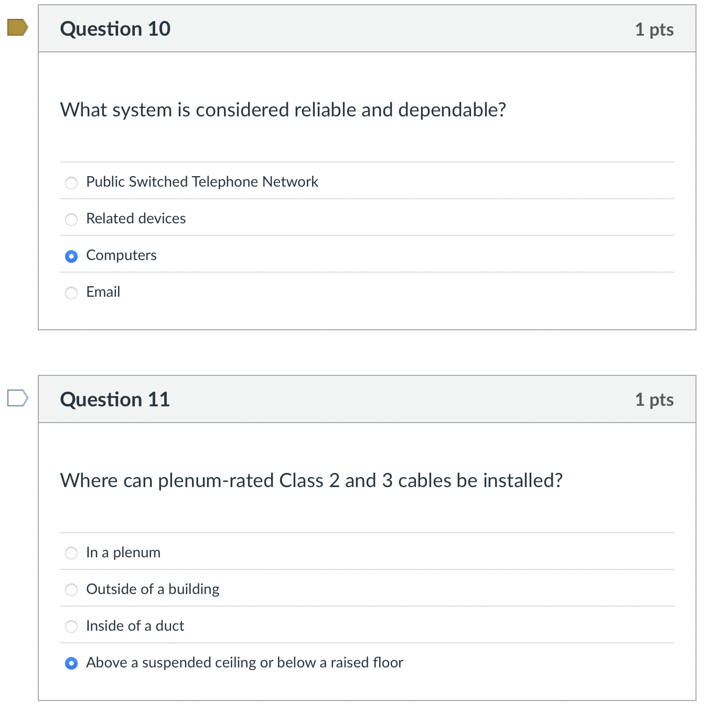The height and width of the screenshot is (712, 728).
Task: Click the Computers answer label text
Action: (121, 255)
